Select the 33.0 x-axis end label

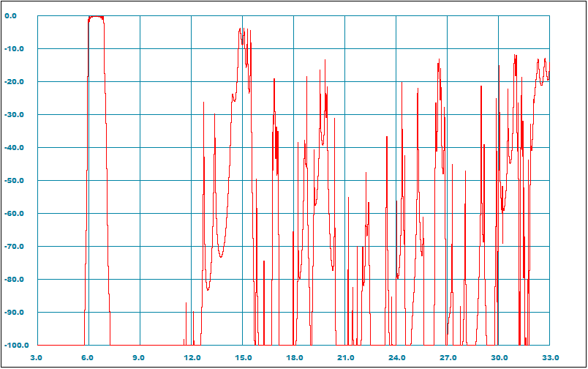(550, 358)
